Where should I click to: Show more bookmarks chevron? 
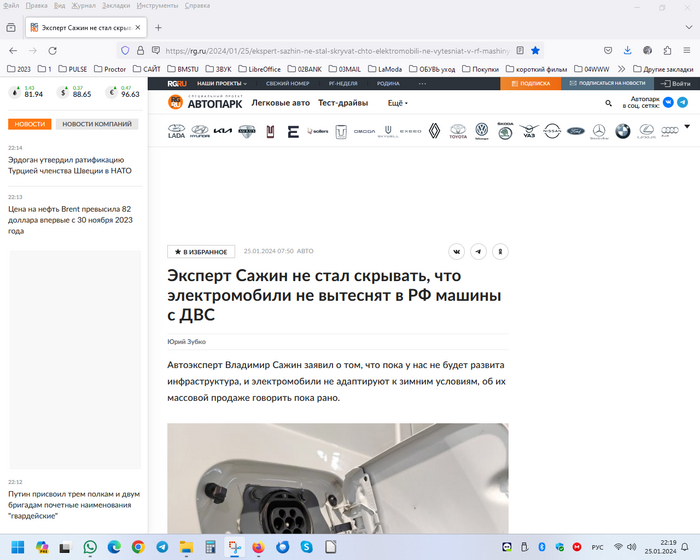(621, 69)
